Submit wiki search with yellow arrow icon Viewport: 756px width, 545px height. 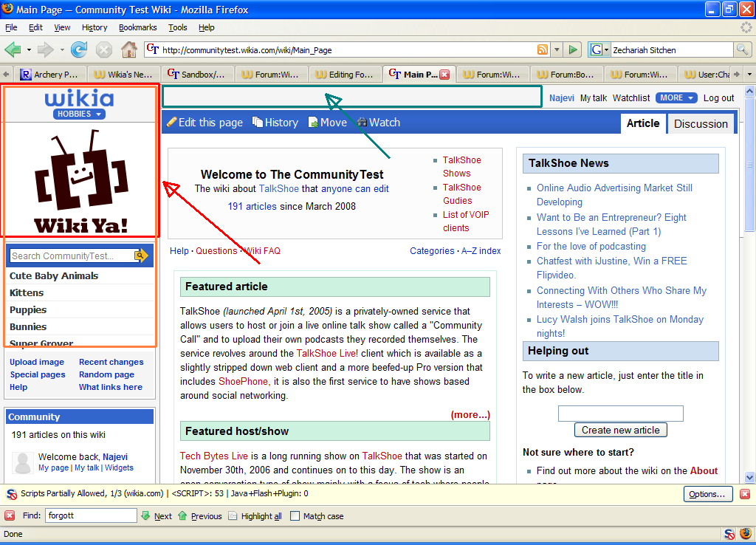click(141, 256)
